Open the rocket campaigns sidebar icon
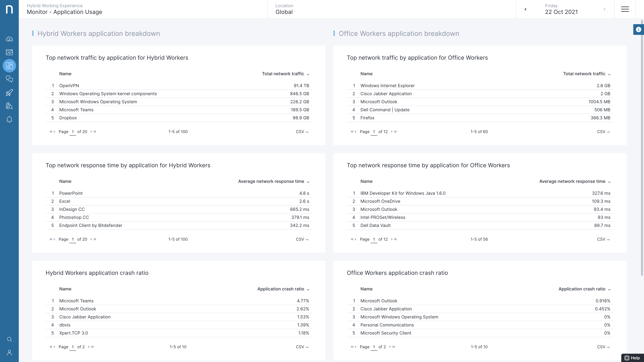The height and width of the screenshot is (362, 644). [9, 93]
